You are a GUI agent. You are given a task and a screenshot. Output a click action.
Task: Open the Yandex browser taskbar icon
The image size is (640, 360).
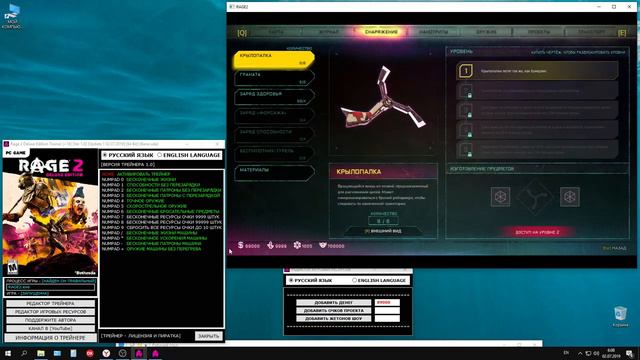point(106,353)
